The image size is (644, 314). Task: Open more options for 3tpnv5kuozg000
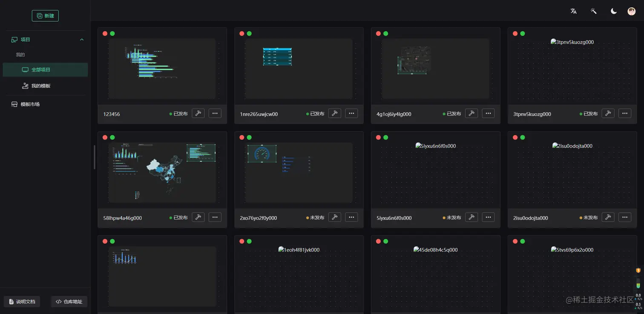click(625, 113)
